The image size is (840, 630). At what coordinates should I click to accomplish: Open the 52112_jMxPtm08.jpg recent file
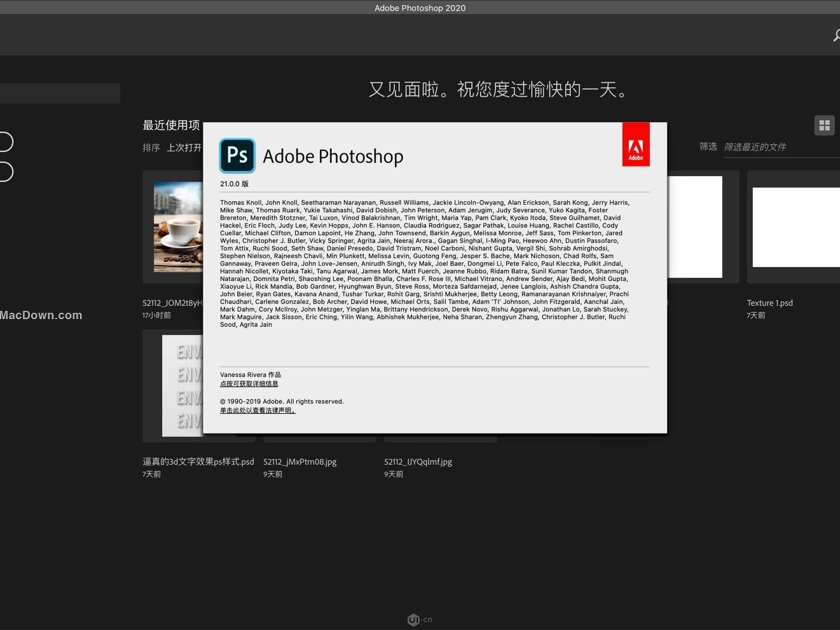(x=300, y=462)
